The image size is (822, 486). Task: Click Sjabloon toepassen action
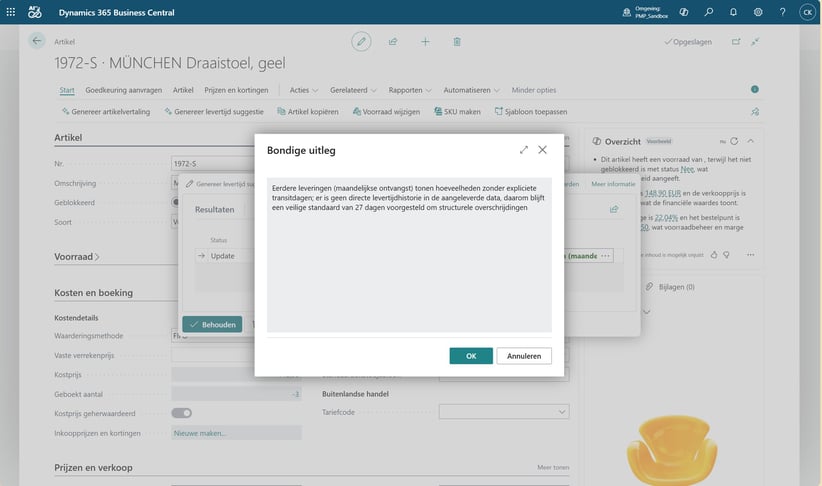pos(531,112)
